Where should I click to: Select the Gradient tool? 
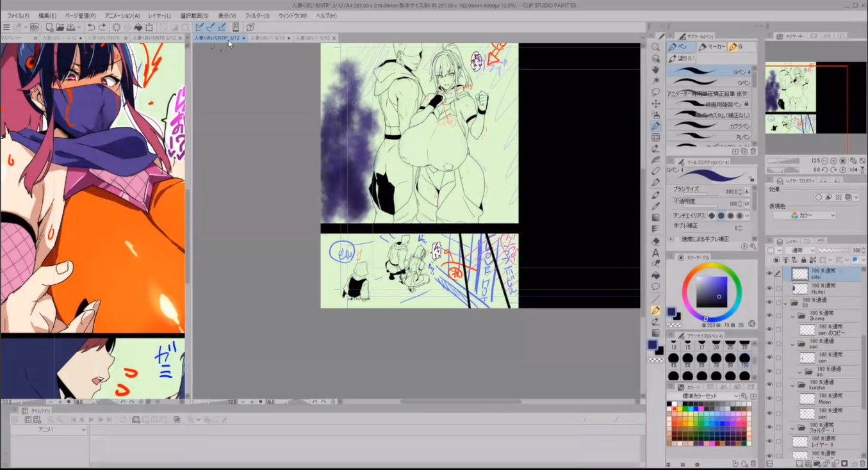pyautogui.click(x=655, y=218)
